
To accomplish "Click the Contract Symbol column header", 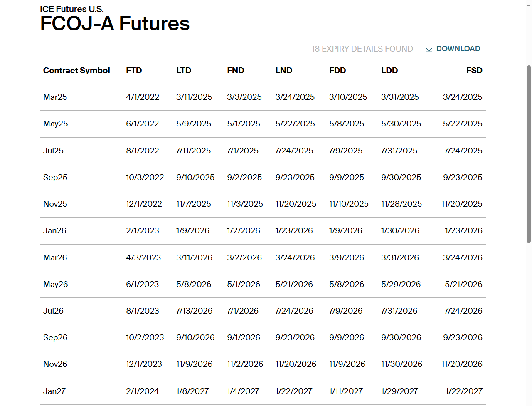I will coord(76,71).
